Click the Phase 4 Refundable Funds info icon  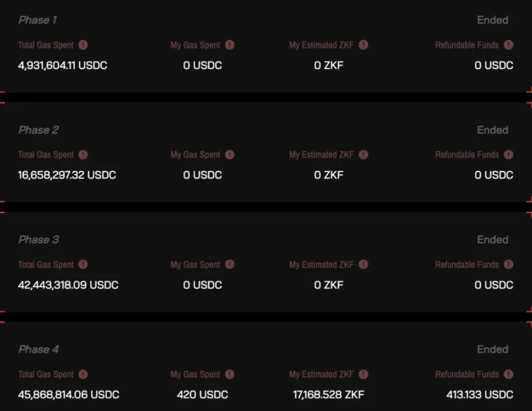tap(508, 374)
